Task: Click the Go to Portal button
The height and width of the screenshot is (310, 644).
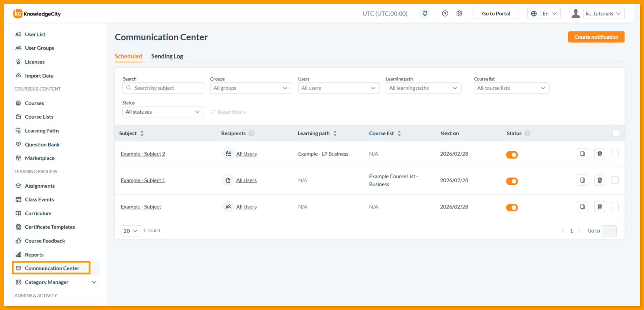Action: [496, 14]
